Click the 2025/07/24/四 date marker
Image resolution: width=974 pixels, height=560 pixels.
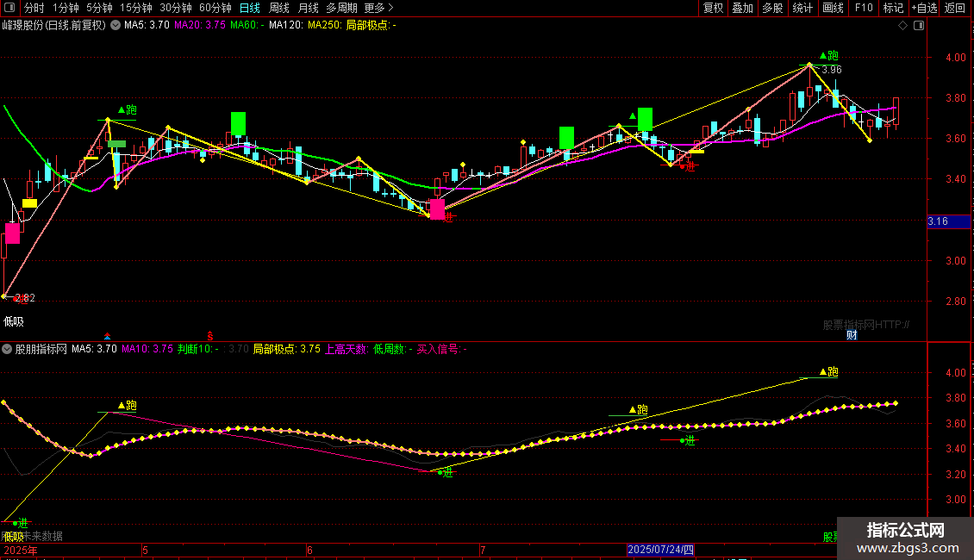[660, 550]
